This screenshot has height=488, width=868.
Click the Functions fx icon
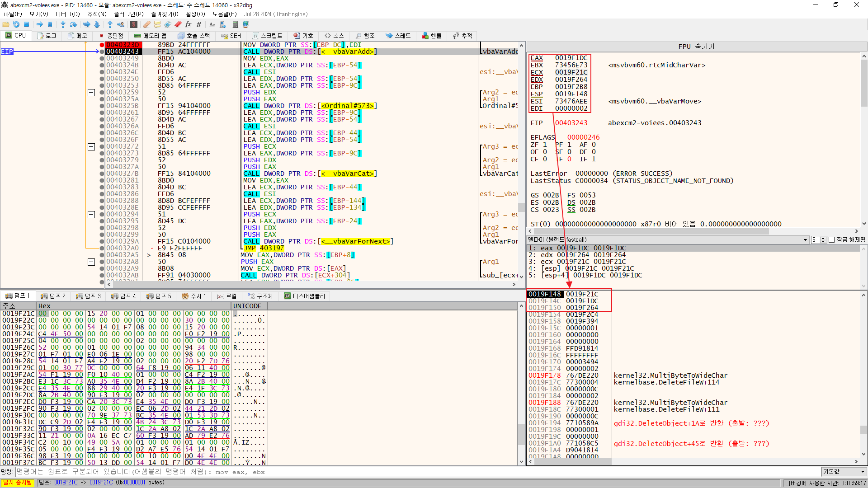tap(188, 24)
